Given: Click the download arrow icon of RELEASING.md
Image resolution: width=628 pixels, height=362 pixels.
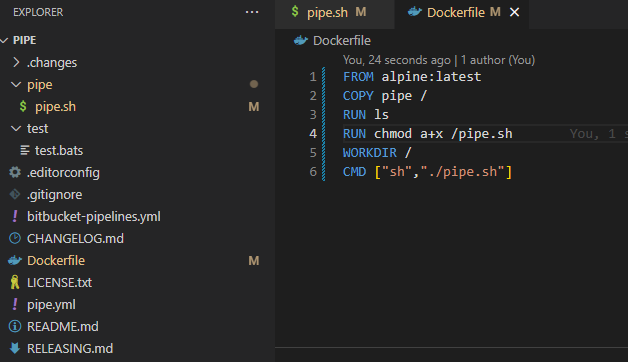Looking at the screenshot, I should coord(15,348).
